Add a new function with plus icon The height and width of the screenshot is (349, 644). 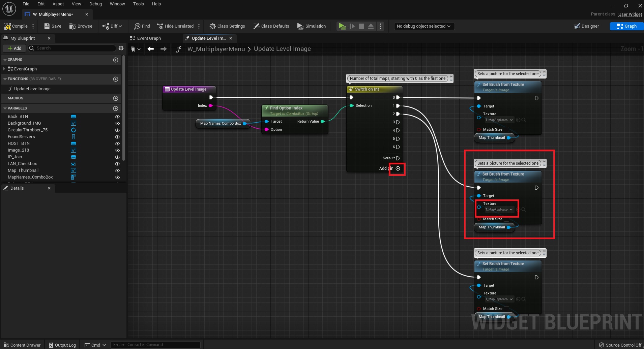point(116,79)
